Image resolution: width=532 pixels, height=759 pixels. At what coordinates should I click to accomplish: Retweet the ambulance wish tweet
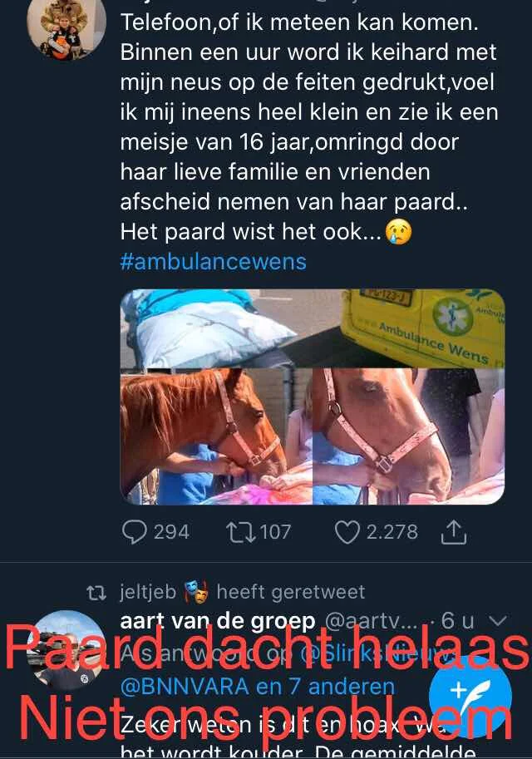click(x=240, y=532)
